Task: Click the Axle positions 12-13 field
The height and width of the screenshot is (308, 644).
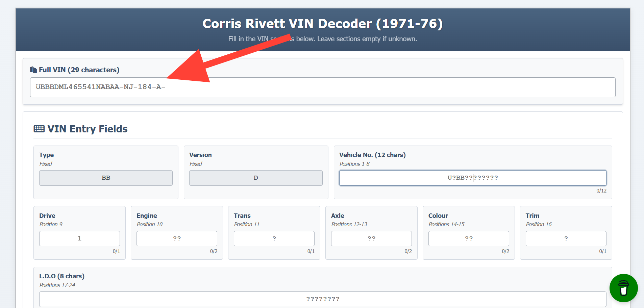Action: pos(371,239)
